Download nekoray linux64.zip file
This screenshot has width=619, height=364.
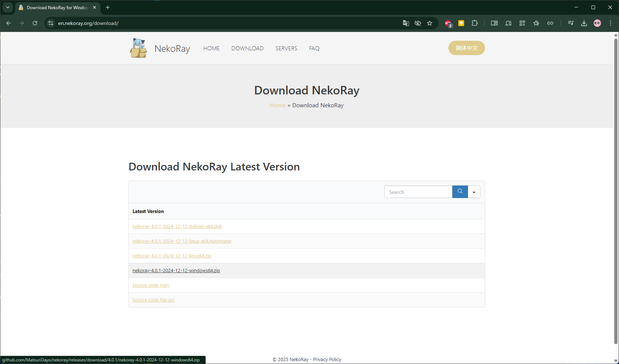point(172,256)
